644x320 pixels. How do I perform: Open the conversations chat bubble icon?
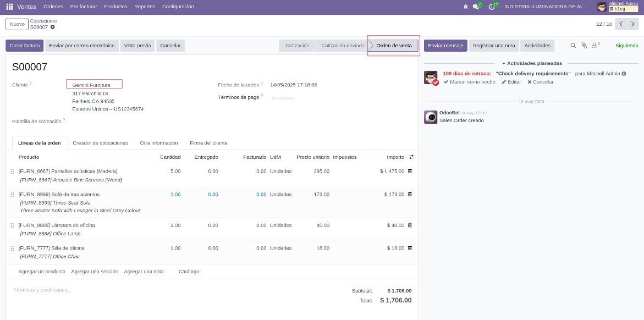coord(476,7)
